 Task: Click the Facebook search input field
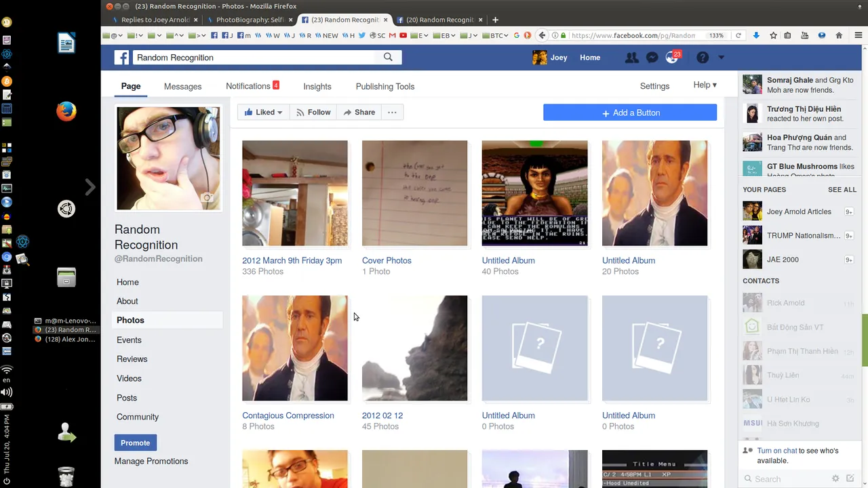(x=254, y=58)
